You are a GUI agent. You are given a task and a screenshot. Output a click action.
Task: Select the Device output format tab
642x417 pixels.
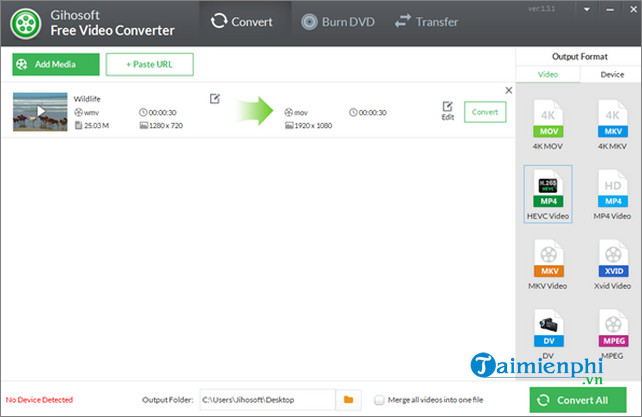[612, 74]
